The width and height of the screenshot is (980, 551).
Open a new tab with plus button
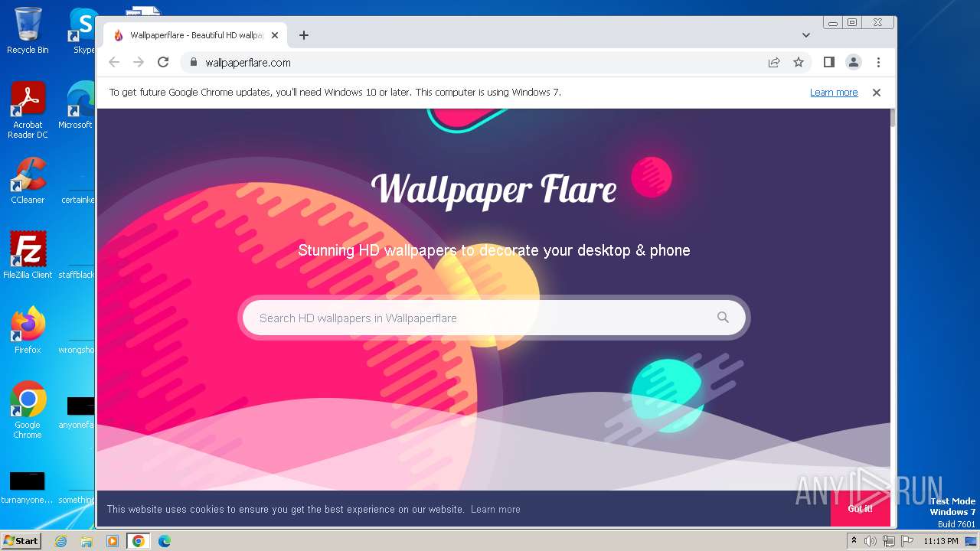pyautogui.click(x=304, y=35)
